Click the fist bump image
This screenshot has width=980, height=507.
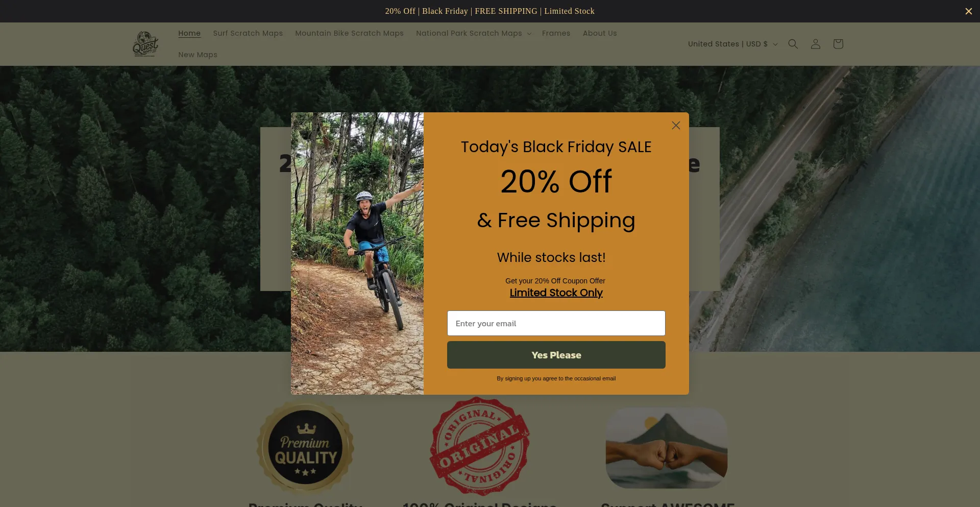(666, 448)
